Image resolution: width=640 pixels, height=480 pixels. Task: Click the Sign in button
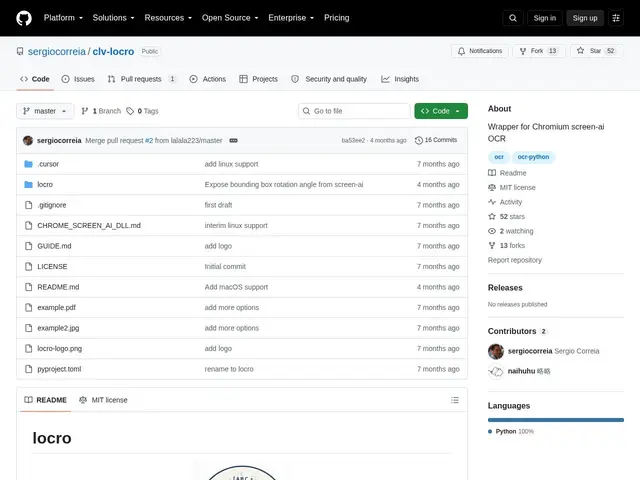click(x=544, y=18)
